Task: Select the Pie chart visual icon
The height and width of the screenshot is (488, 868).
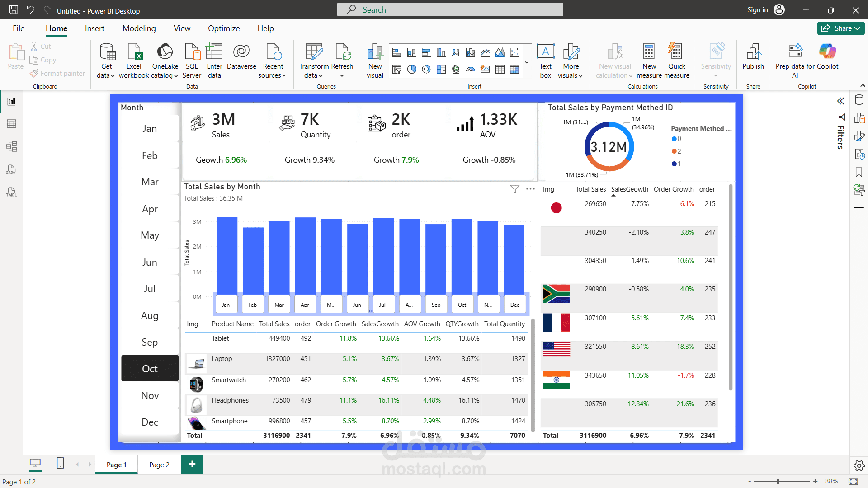Action: 411,69
